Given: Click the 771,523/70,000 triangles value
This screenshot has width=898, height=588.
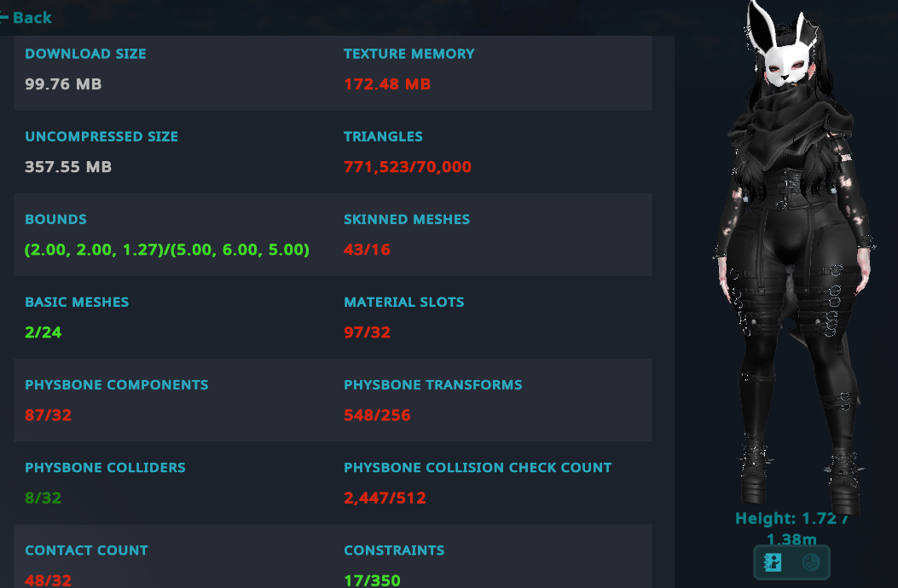Looking at the screenshot, I should (407, 167).
